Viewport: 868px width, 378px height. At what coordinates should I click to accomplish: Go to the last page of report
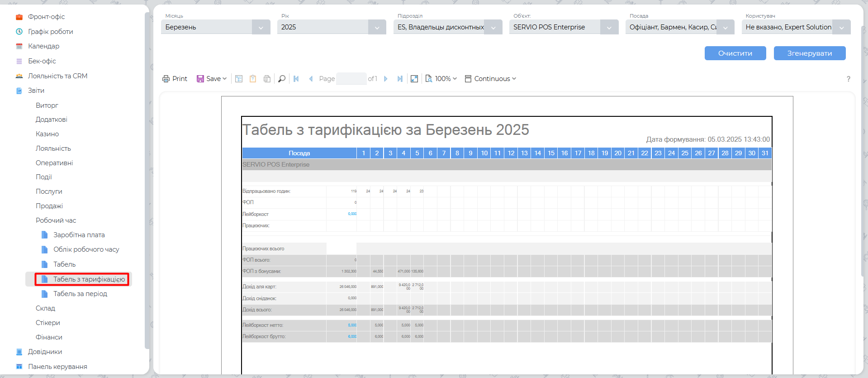tap(400, 79)
